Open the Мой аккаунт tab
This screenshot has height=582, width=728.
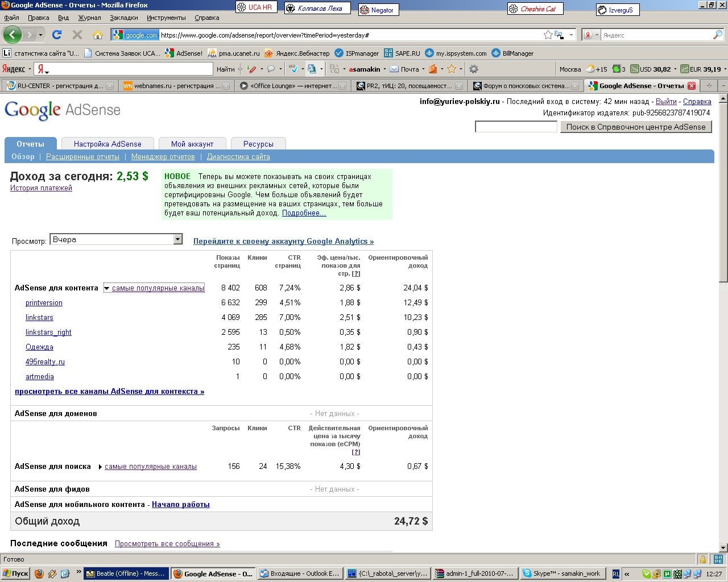[x=192, y=144]
